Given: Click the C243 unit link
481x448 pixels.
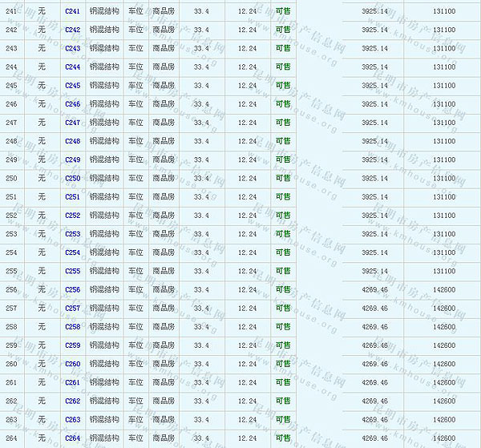Looking at the screenshot, I should coord(72,48).
